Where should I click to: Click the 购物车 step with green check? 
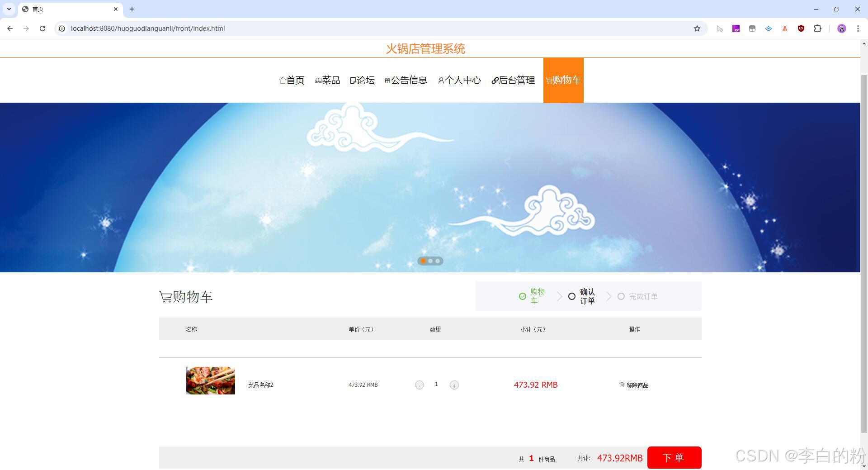point(532,296)
